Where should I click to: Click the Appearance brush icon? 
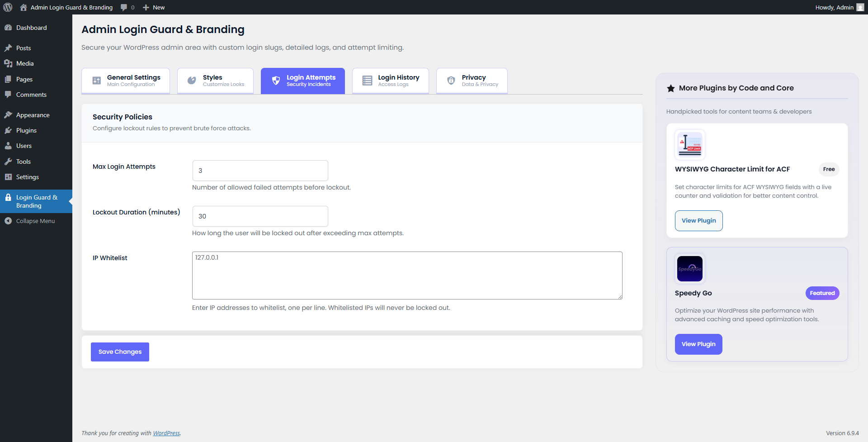click(x=8, y=114)
